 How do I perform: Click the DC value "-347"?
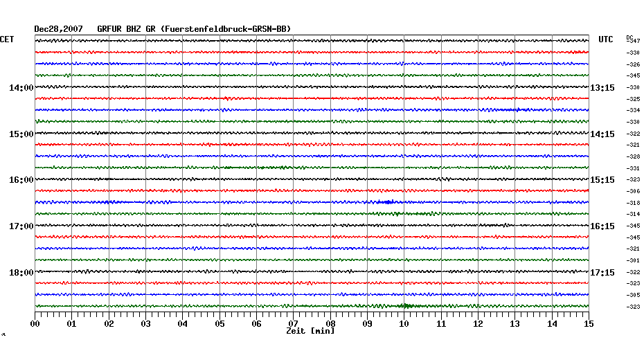(634, 41)
